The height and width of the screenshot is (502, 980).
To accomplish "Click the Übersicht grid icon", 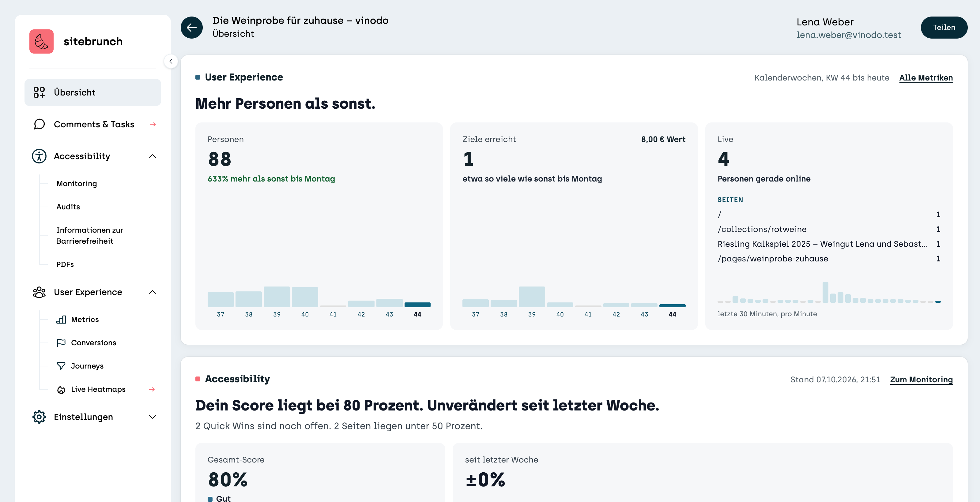I will [39, 92].
